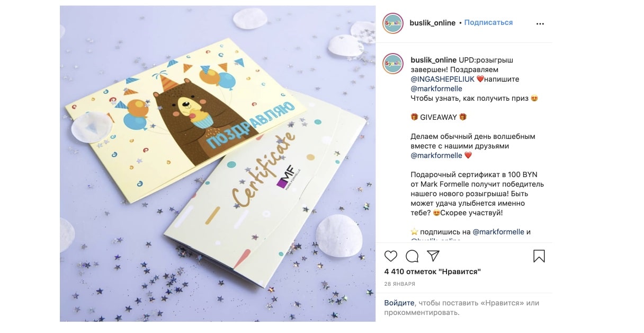Open the @INGASHEPELIUK mention
The image size is (644, 333).
443,79
